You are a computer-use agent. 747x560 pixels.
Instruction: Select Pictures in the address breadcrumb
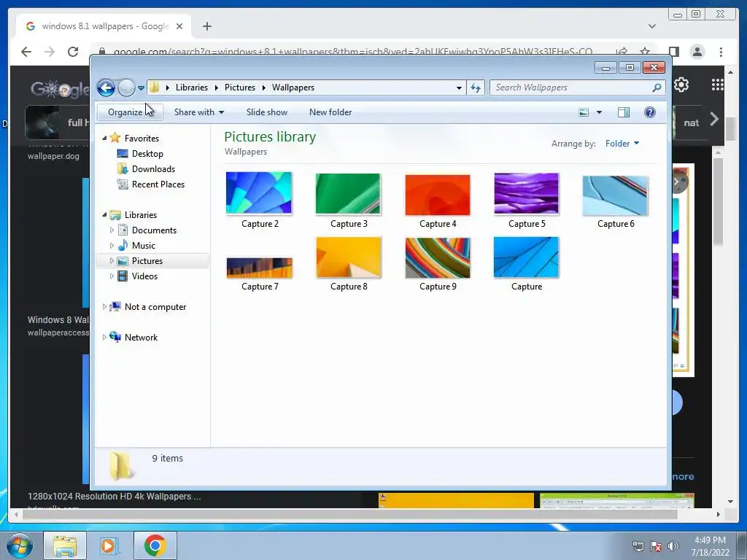coord(239,87)
